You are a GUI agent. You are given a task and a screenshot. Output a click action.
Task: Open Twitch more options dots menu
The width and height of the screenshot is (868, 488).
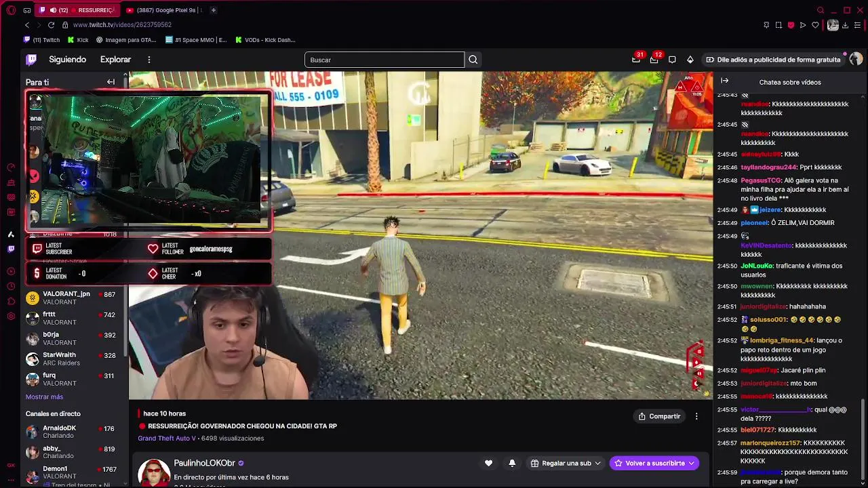point(149,60)
